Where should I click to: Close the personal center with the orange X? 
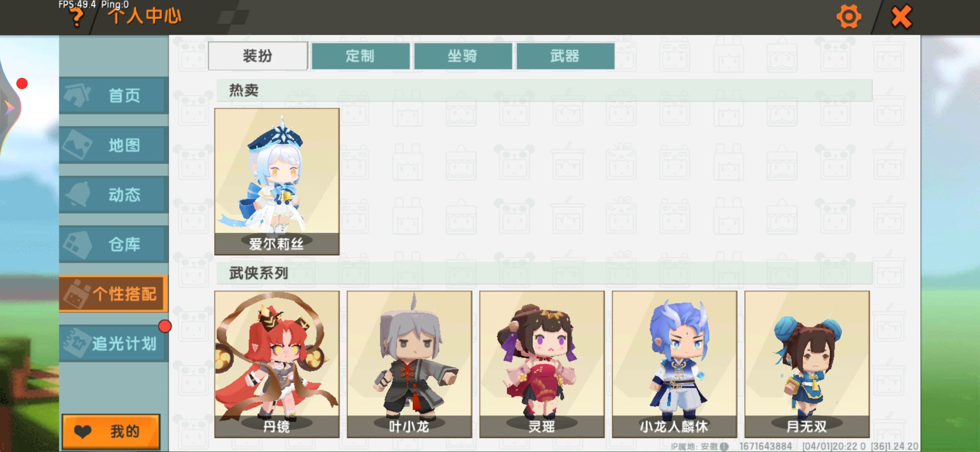pos(901,17)
